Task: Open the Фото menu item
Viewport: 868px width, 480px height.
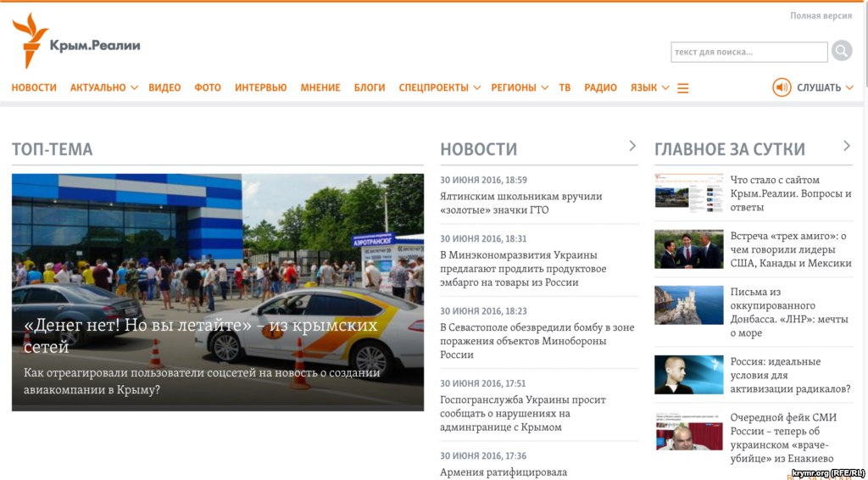Action: point(208,87)
